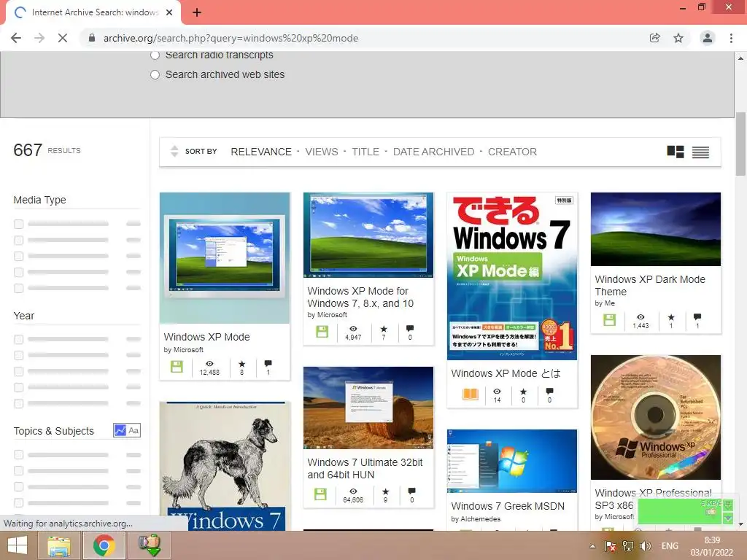Close the Internet Archive Search tab
This screenshot has width=747, height=560.
pyautogui.click(x=169, y=12)
